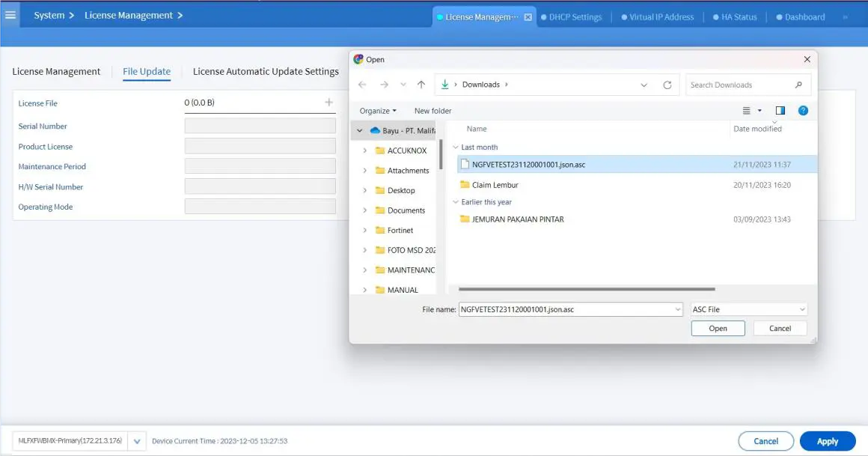This screenshot has height=456, width=868.
Task: Select MANUAL folder in navigation tree
Action: (x=397, y=290)
